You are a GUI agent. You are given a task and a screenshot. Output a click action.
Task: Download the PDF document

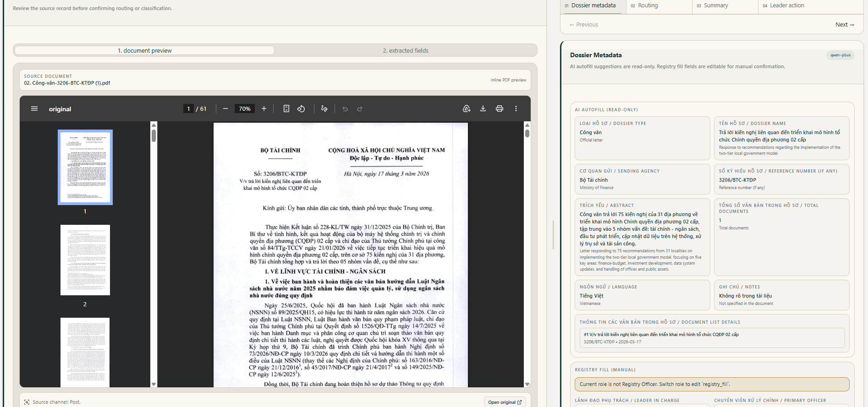click(483, 109)
